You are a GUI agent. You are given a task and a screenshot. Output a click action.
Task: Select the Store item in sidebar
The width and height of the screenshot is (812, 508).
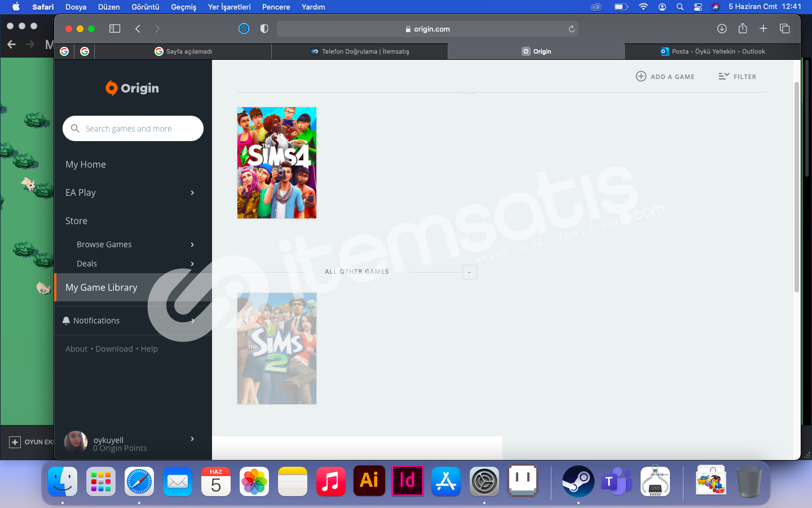76,221
